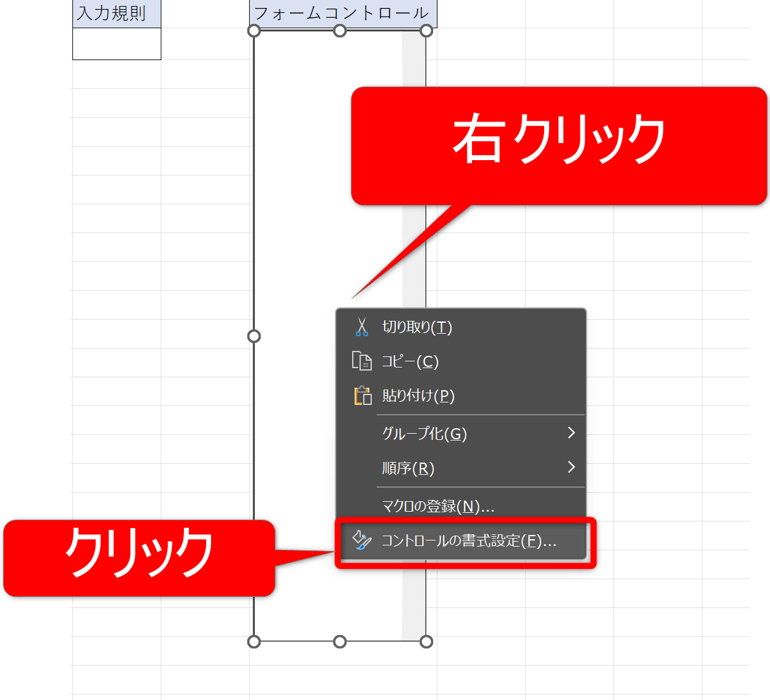770x700 pixels.
Task: Click the top-center resize handle of list box
Action: coord(340,31)
